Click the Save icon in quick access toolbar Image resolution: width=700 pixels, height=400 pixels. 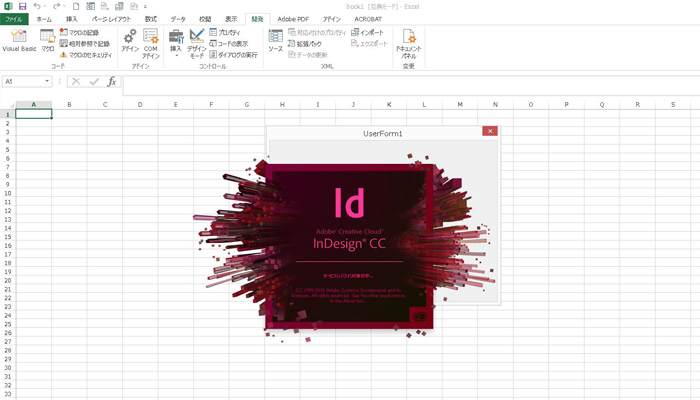pyautogui.click(x=22, y=6)
